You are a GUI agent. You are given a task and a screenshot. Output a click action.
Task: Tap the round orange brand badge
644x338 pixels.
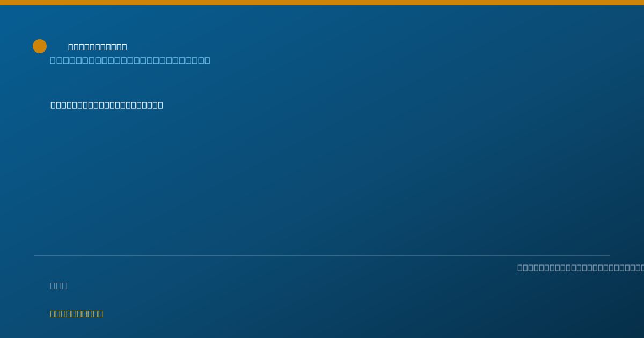[x=40, y=46]
